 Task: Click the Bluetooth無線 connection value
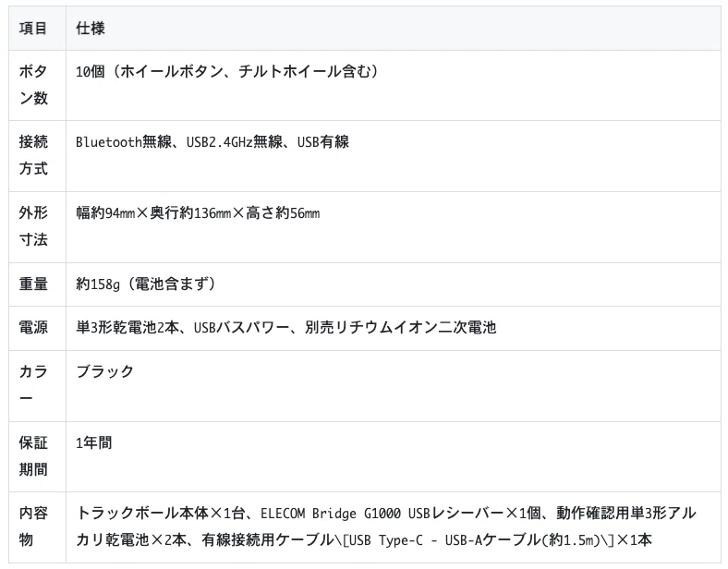[124, 142]
